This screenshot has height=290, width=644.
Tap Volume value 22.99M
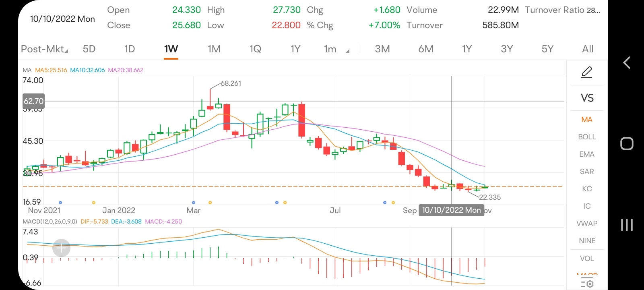(503, 10)
